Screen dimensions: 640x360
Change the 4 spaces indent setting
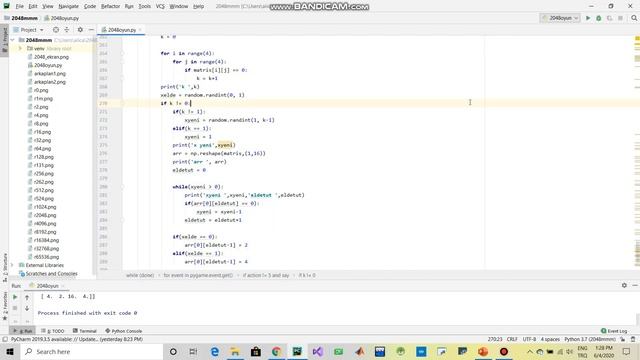[x=550, y=339]
